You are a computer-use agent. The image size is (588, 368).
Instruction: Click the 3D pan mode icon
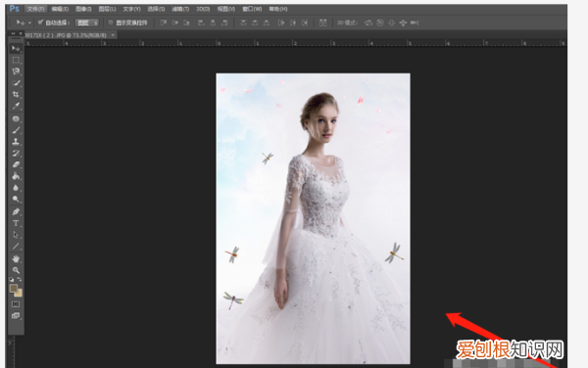pyautogui.click(x=391, y=23)
